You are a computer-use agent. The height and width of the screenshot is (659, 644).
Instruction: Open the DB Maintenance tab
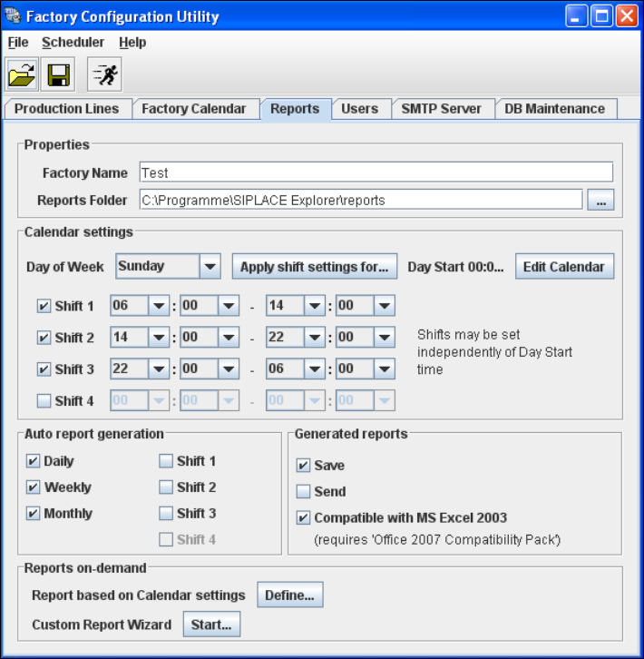click(x=555, y=109)
